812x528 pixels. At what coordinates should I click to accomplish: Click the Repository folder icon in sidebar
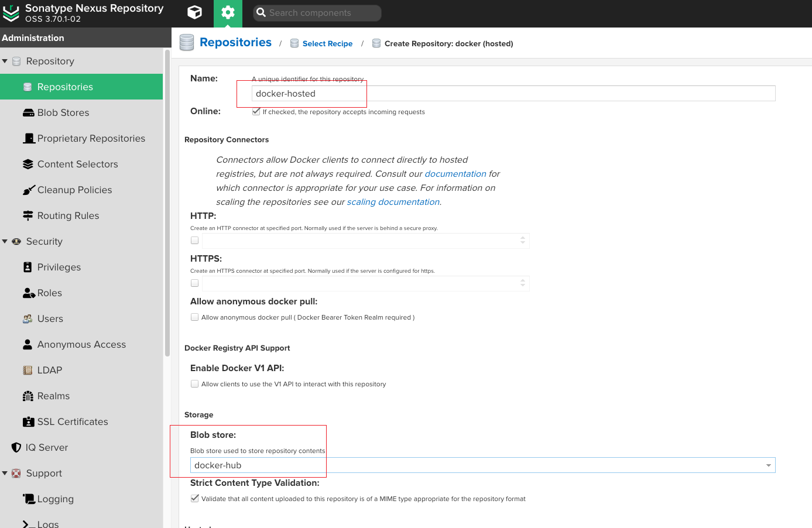click(x=16, y=61)
